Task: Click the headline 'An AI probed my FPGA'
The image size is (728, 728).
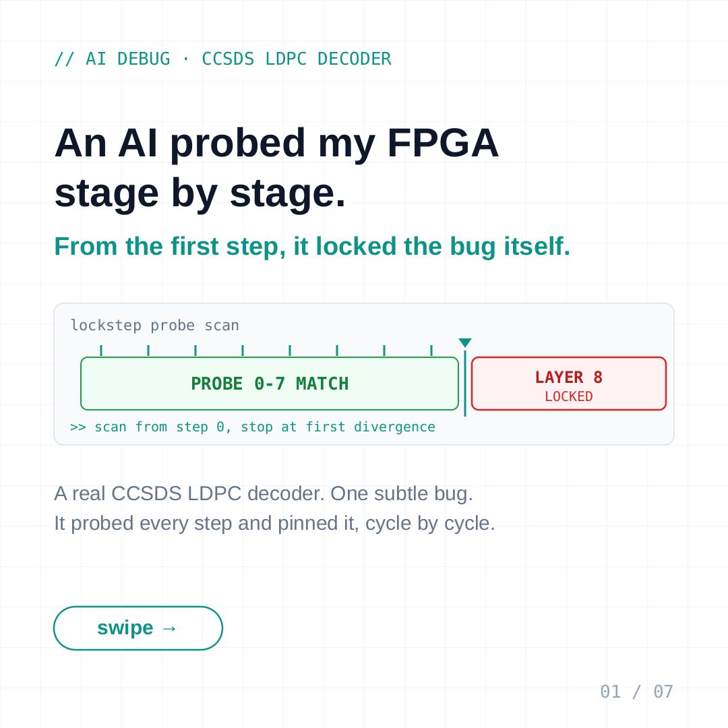Action: tap(276, 143)
